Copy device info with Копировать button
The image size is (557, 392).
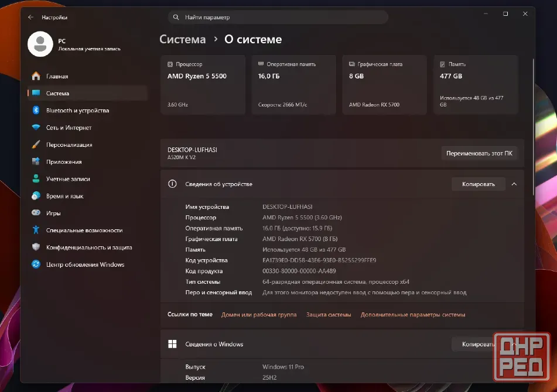[478, 184]
